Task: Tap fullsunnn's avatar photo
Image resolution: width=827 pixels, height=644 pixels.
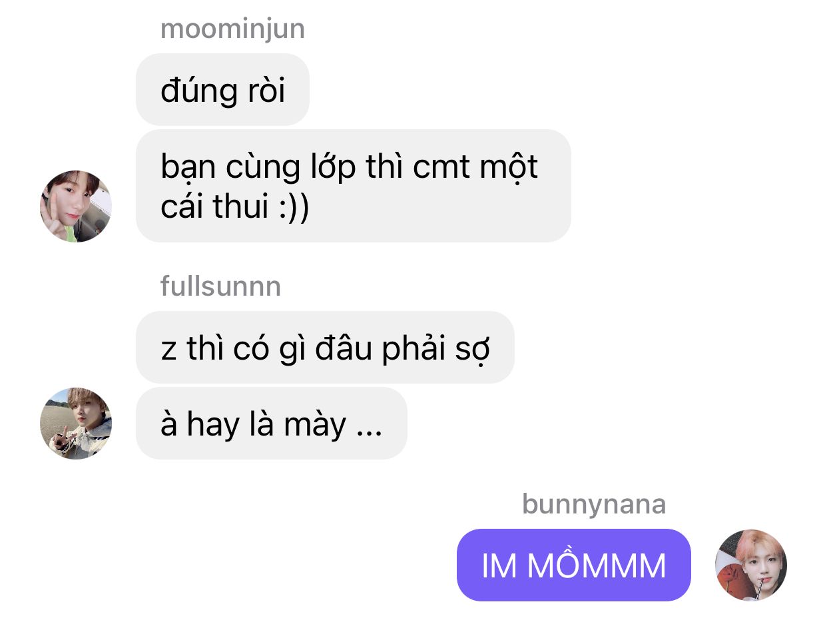Action: pyautogui.click(x=76, y=423)
